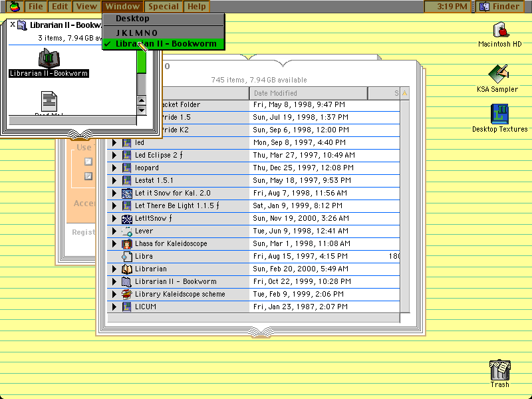
Task: Click the icon of the lowercase 'led' folder
Action: point(126,142)
